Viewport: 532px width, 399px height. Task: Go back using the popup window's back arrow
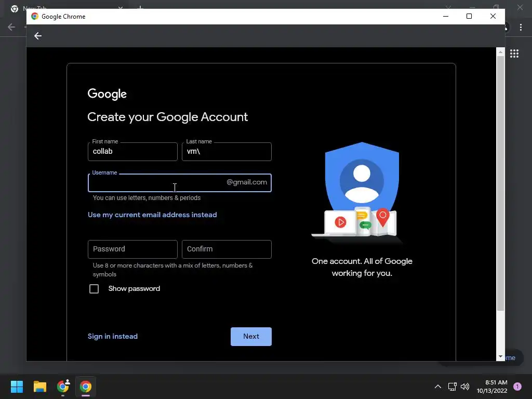point(37,36)
